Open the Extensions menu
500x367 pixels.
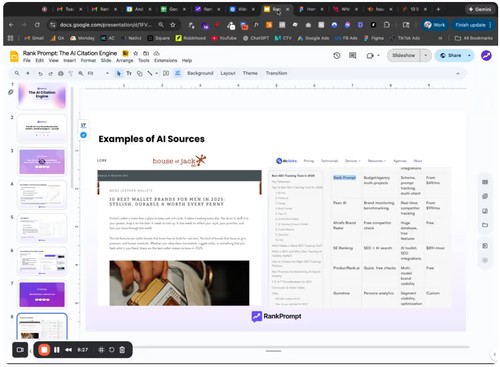(166, 61)
